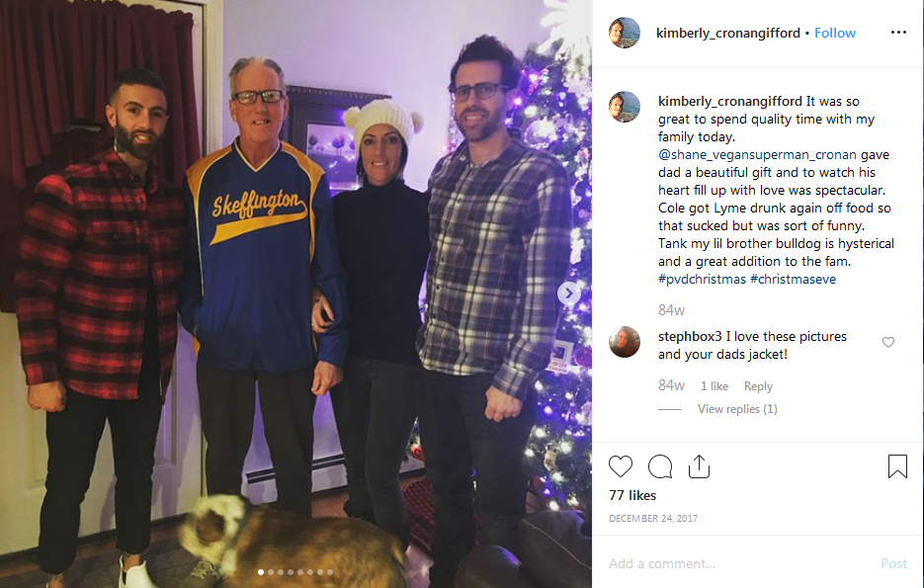Open stephbox3's avatar
This screenshot has width=924, height=588.
[624, 342]
